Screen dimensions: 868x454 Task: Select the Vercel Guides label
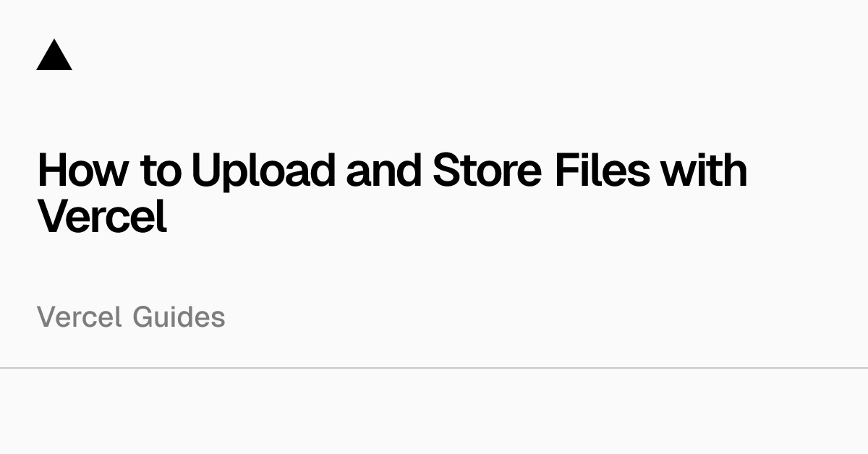131,317
